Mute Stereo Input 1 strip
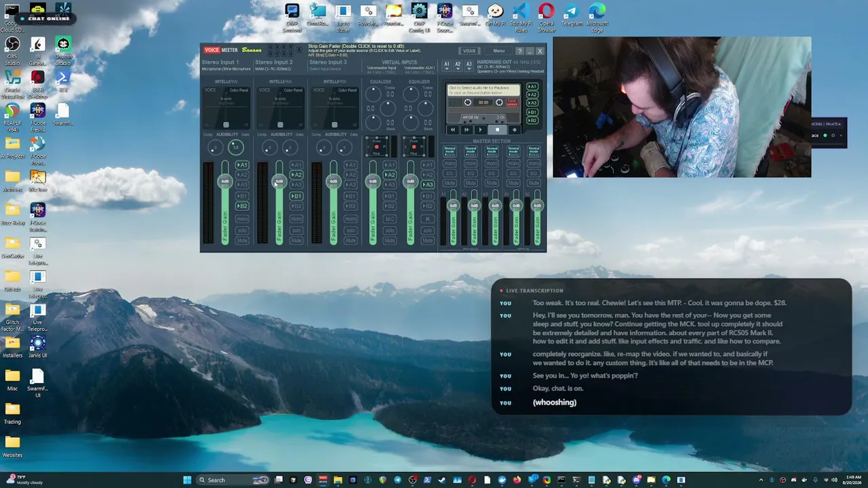The width and height of the screenshot is (868, 488). pos(242,241)
